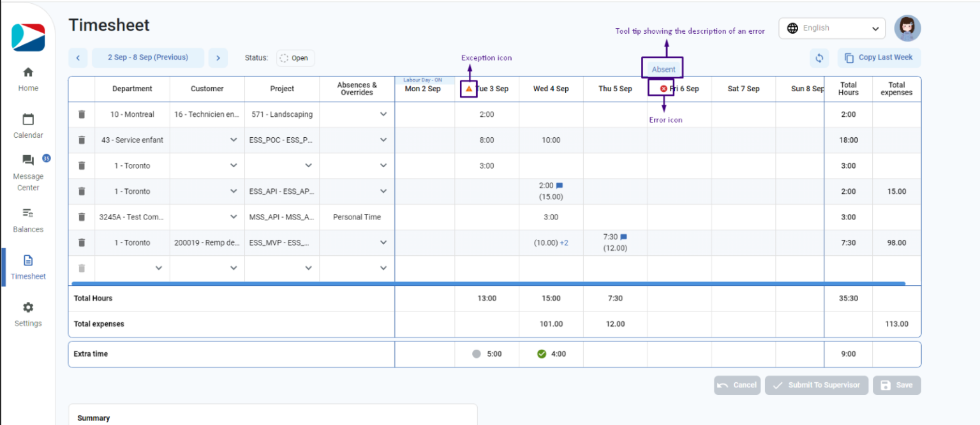Screen dimensions: 980x425
Task: Click the Save button
Action: [897, 385]
